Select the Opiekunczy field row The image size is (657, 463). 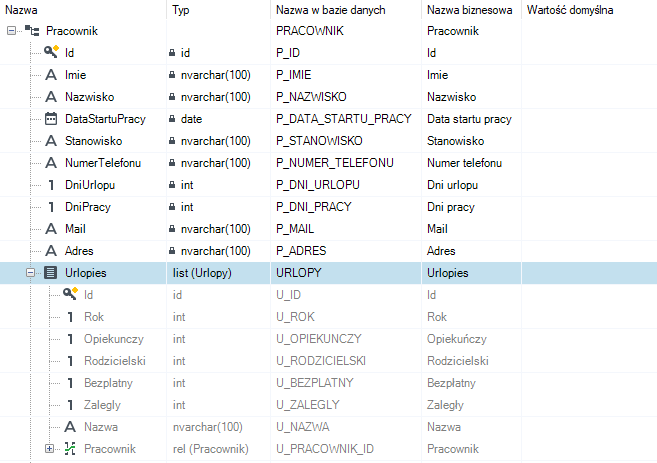(x=328, y=339)
